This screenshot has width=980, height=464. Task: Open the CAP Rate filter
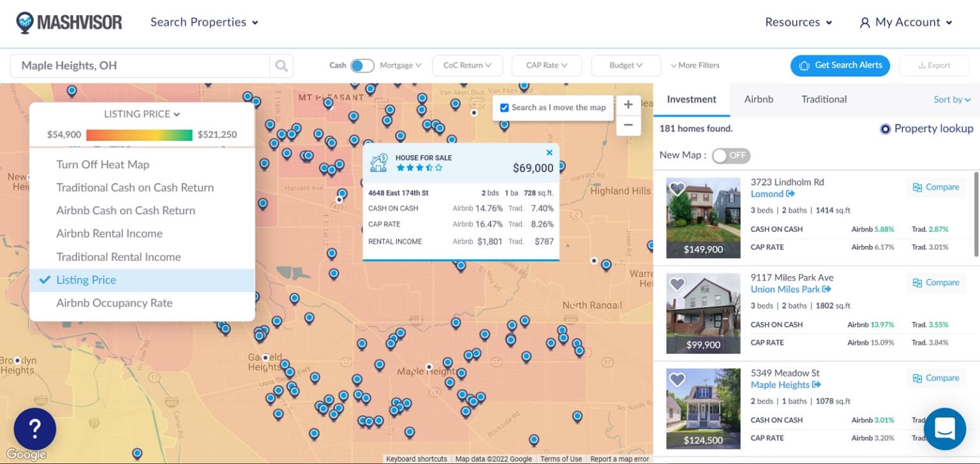[x=547, y=66]
